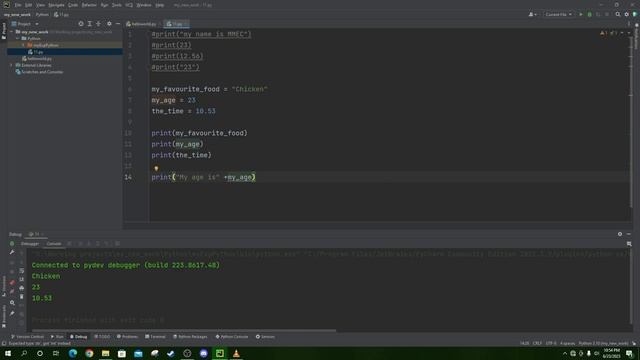Collapse the Python folder in project tree

[18, 38]
